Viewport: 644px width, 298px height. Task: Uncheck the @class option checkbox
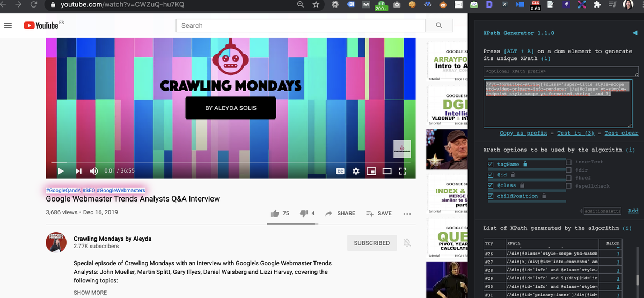tap(491, 185)
